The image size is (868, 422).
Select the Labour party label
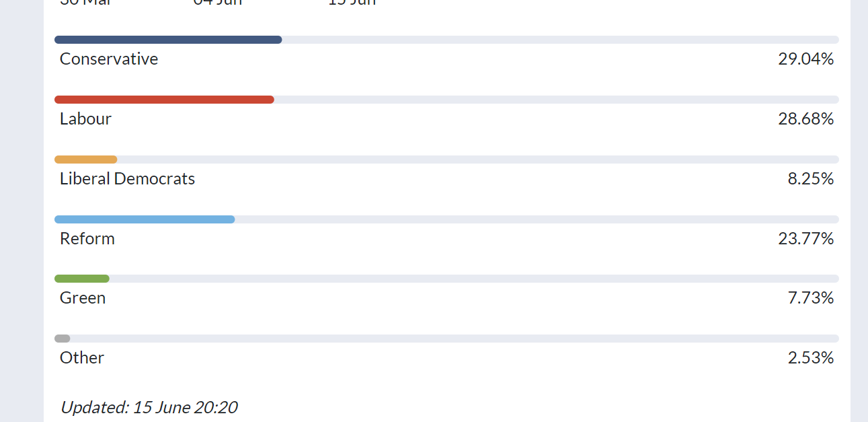tap(85, 119)
